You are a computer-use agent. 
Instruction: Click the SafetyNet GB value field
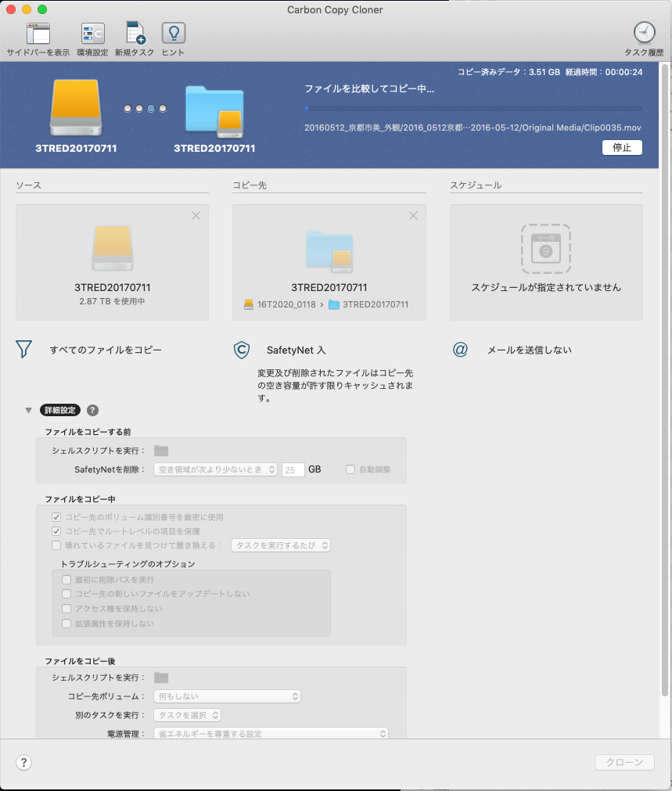coord(293,469)
